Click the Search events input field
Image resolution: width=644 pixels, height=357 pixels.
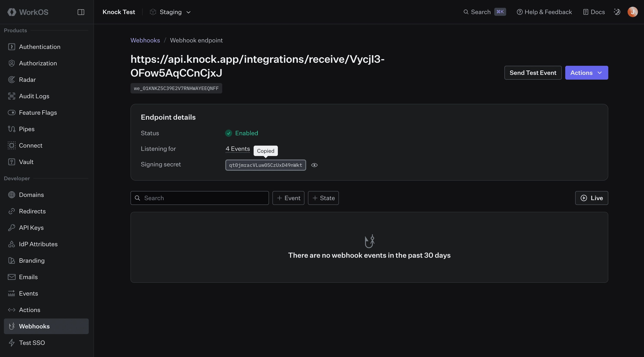pos(199,198)
